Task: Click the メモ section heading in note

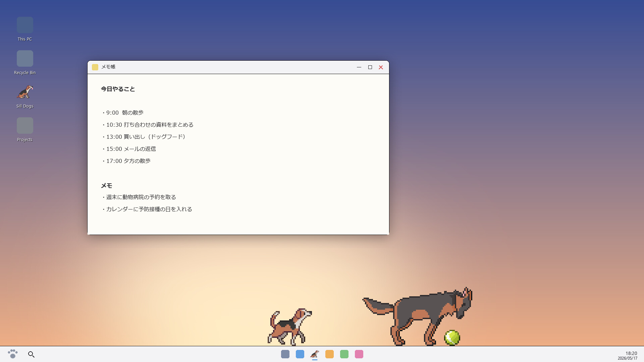Action: pyautogui.click(x=107, y=185)
